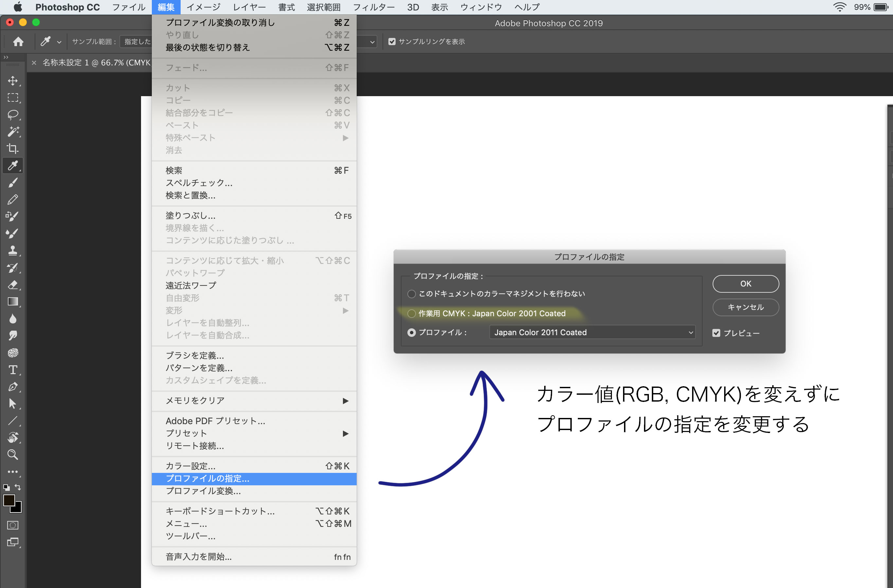Choose キーボードショートカット... menu item
Screen dimensions: 893x588
tap(254, 511)
